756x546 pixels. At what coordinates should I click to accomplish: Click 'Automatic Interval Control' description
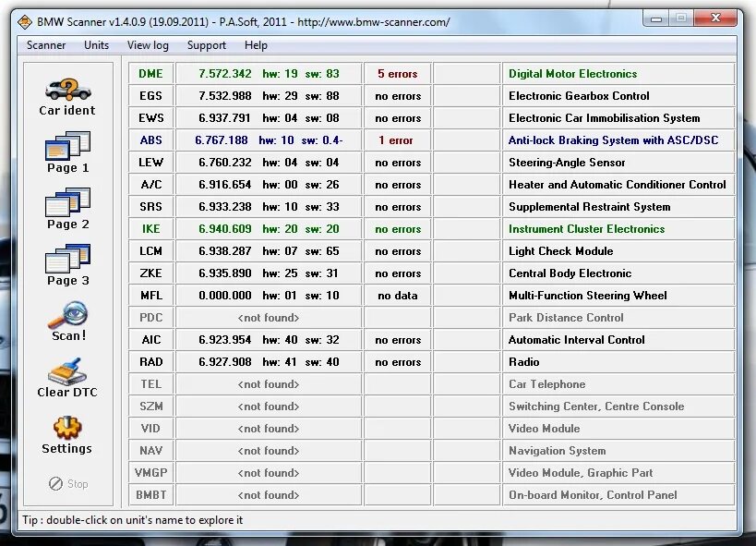pos(577,340)
